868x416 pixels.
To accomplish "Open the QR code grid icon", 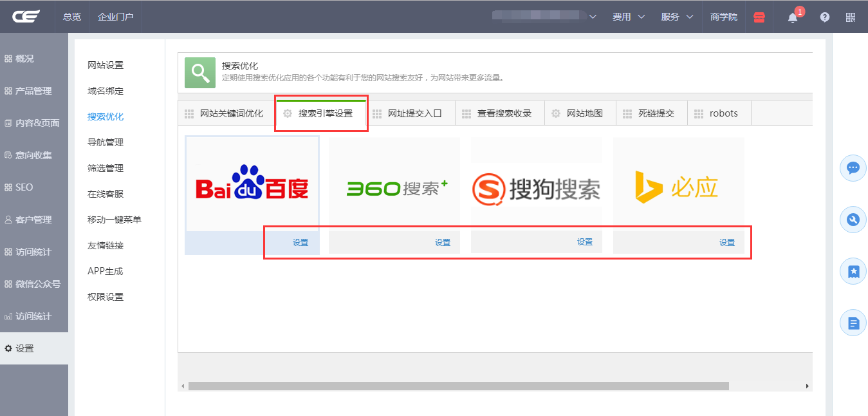I will [x=851, y=17].
